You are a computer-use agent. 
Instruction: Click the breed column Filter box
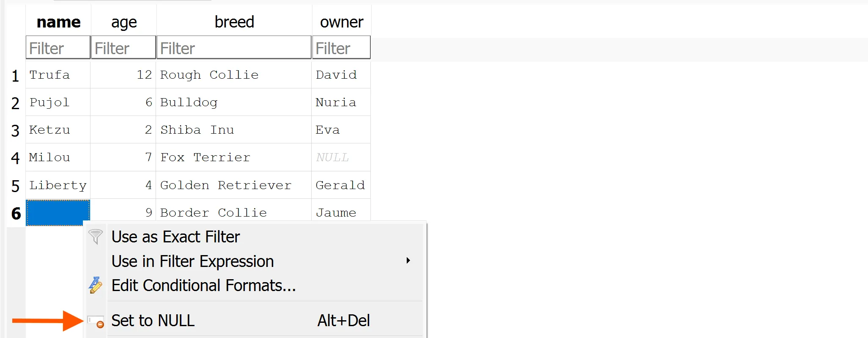click(234, 48)
